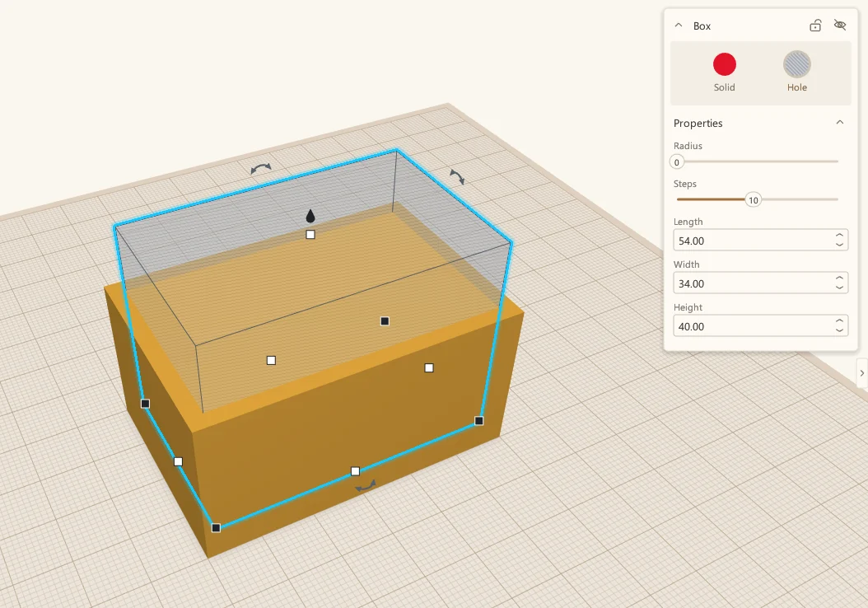Click the white handle right of center
Screen dimensions: 868x608
point(429,367)
